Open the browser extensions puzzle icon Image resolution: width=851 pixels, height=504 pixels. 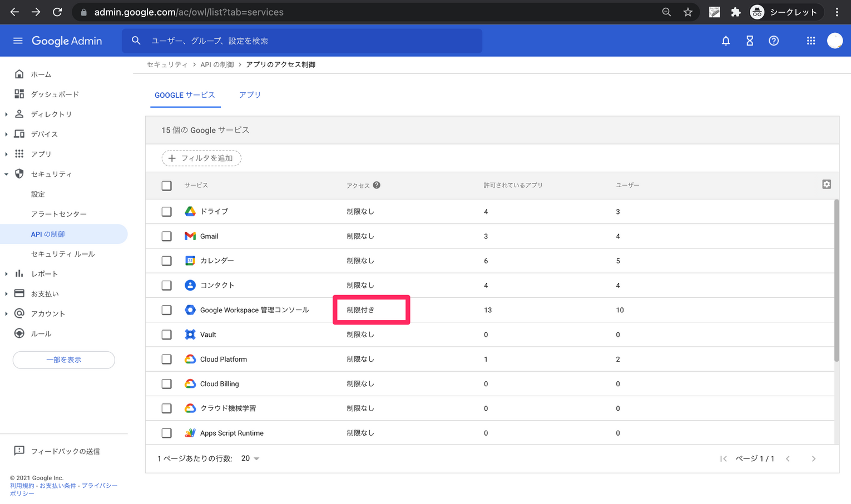(736, 12)
